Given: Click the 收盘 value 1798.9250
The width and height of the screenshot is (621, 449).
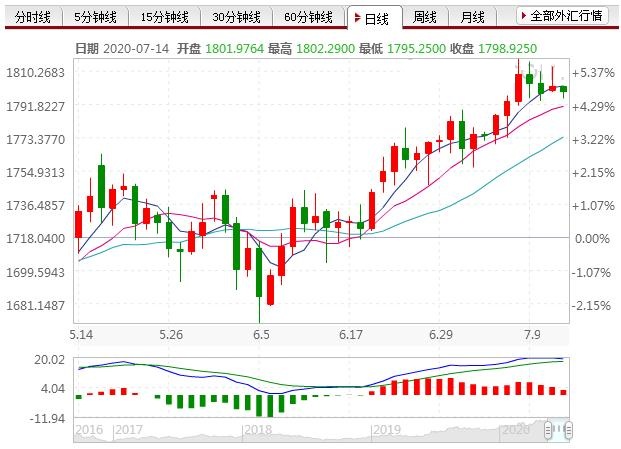Looking at the screenshot, I should point(508,49).
